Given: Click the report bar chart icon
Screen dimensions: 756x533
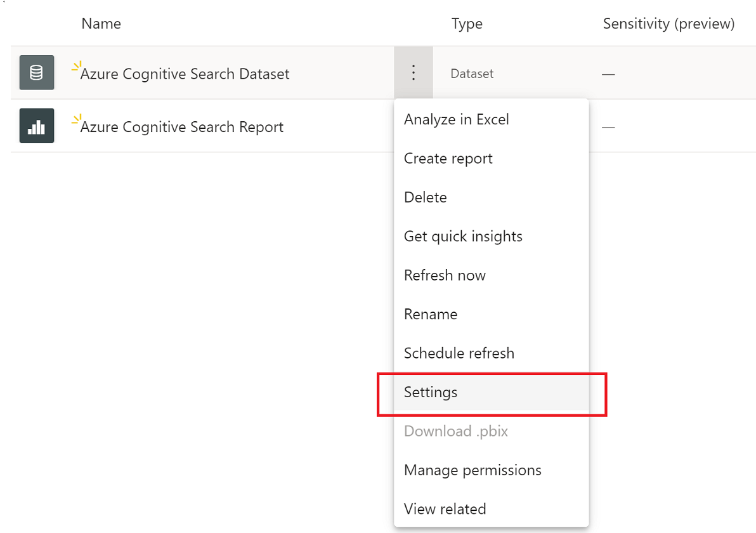Looking at the screenshot, I should coord(37,126).
